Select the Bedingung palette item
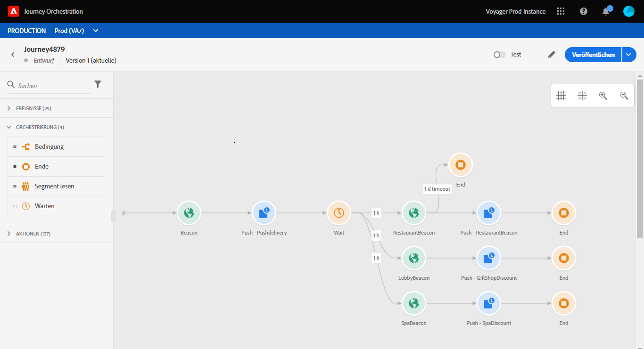The image size is (644, 349). pyautogui.click(x=57, y=147)
